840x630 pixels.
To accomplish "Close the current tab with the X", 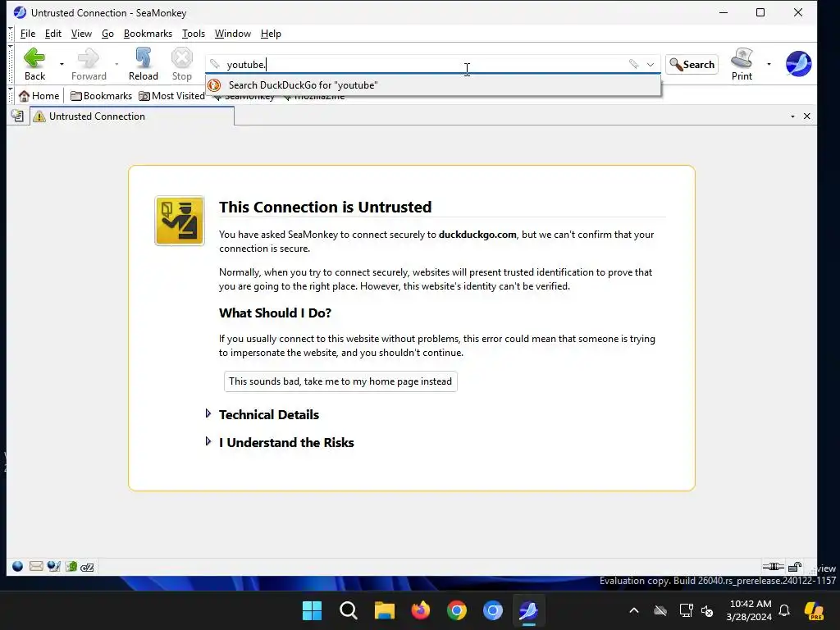I will 807,116.
